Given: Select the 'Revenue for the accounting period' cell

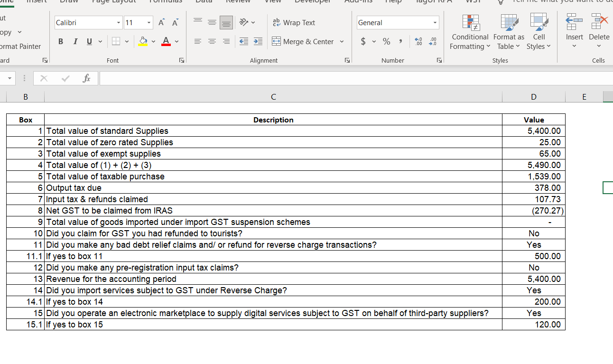Looking at the screenshot, I should tap(273, 279).
